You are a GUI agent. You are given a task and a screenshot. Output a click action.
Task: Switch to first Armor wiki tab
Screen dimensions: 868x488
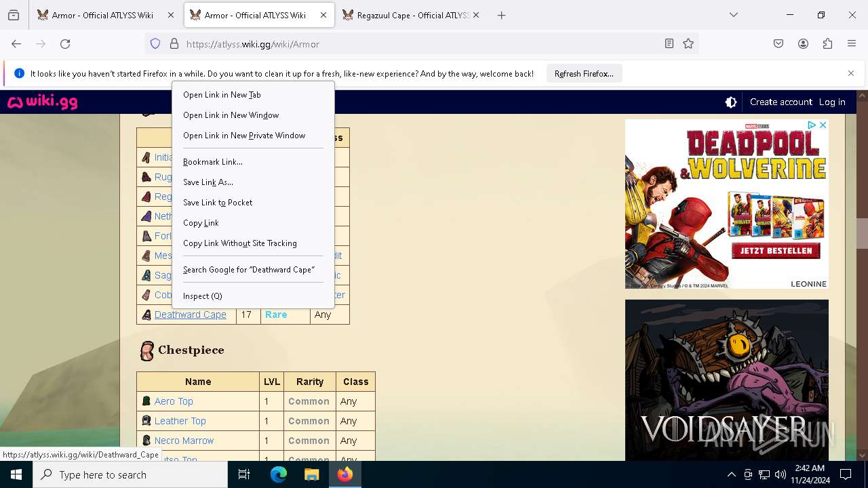click(x=104, y=15)
